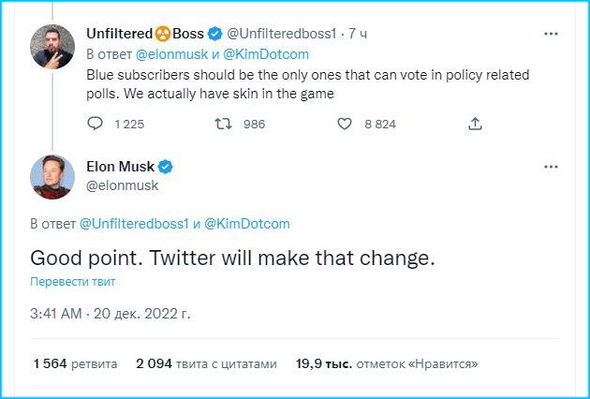Screen dimensions: 590x399
Task: Open Unfiltered Boss profile picture
Action: coord(52,47)
